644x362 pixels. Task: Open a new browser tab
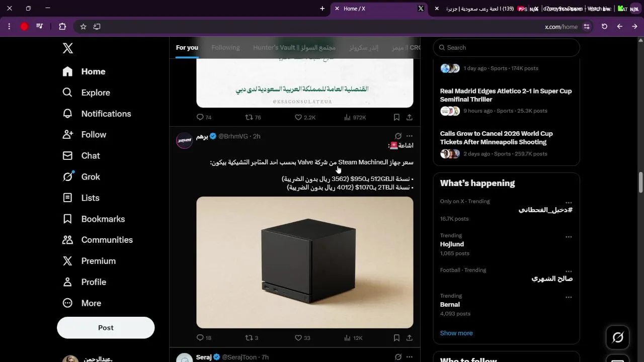point(323,9)
